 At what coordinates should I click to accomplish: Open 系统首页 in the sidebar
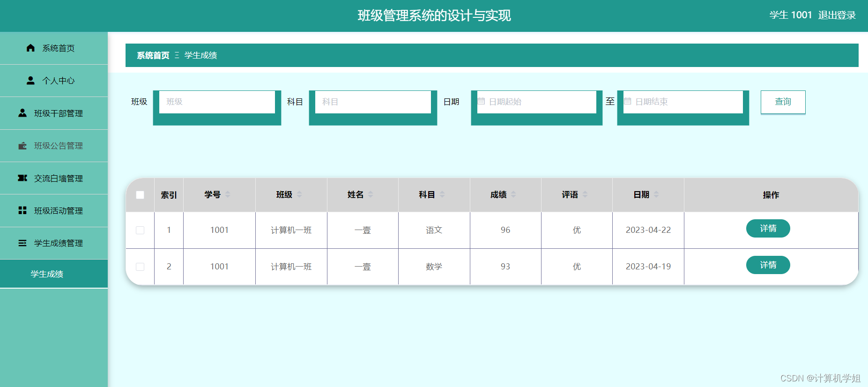coord(54,48)
